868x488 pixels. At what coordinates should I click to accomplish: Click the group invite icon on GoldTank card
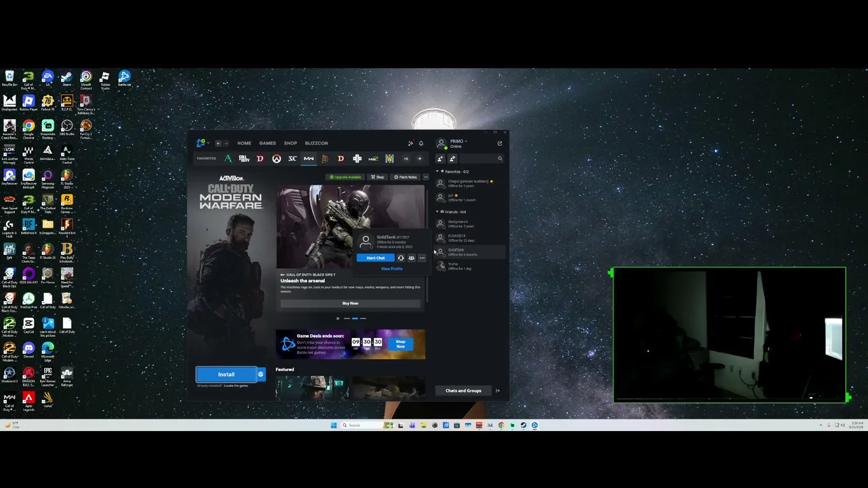coord(412,258)
